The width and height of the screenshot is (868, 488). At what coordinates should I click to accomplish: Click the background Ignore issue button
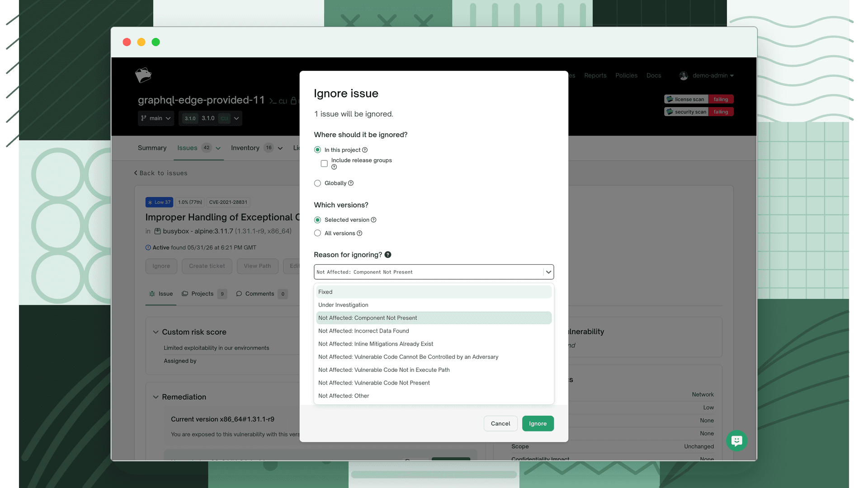click(161, 266)
